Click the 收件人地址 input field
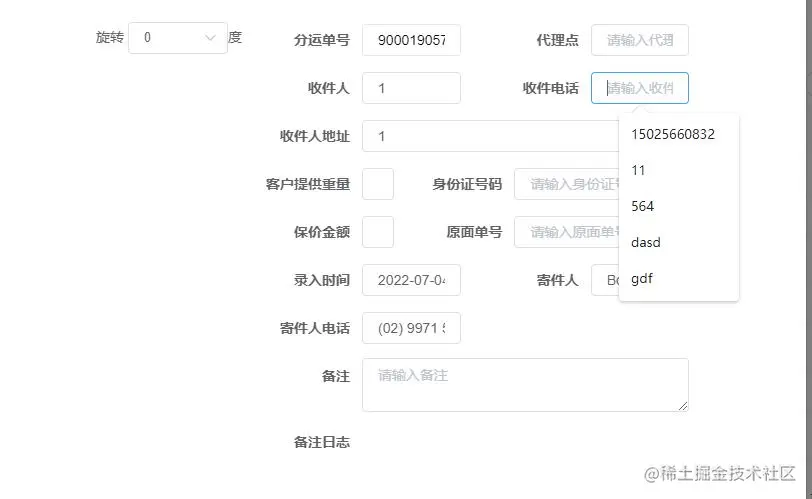 click(491, 136)
